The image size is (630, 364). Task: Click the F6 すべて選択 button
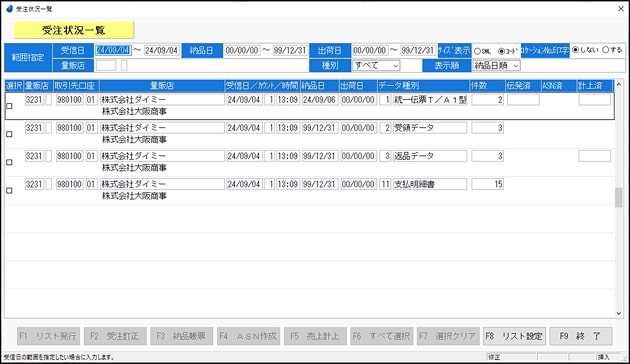382,336
